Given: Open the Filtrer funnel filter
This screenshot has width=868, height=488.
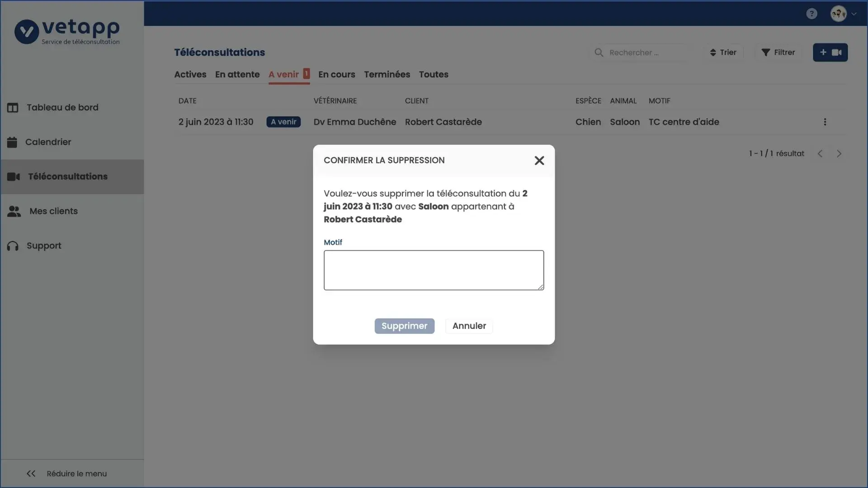Looking at the screenshot, I should click(x=778, y=52).
